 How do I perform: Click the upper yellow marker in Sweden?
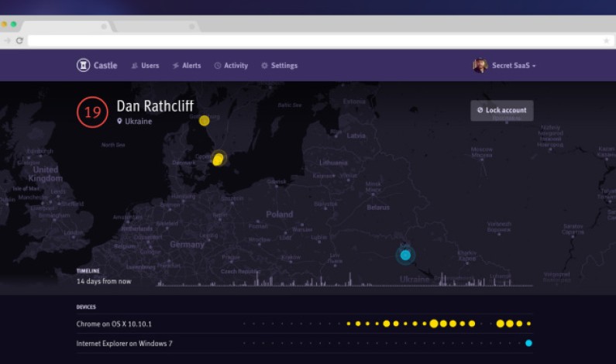(204, 120)
